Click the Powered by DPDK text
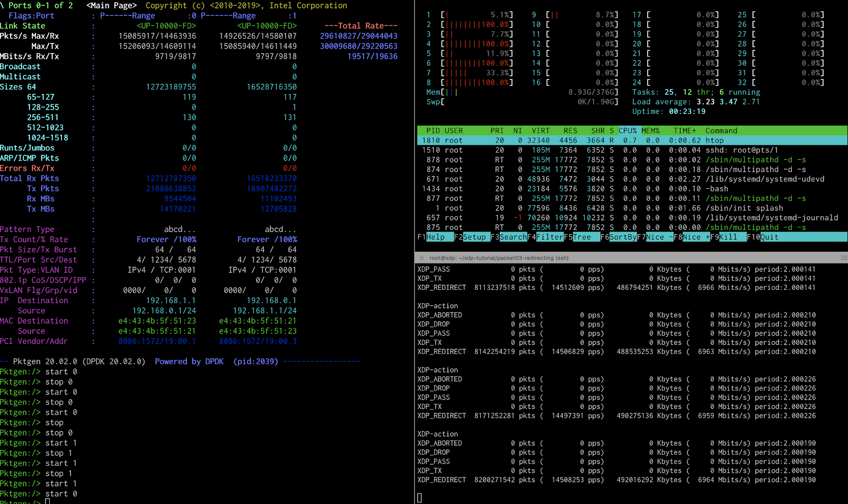Viewport: 848px width, 504px height. (189, 361)
